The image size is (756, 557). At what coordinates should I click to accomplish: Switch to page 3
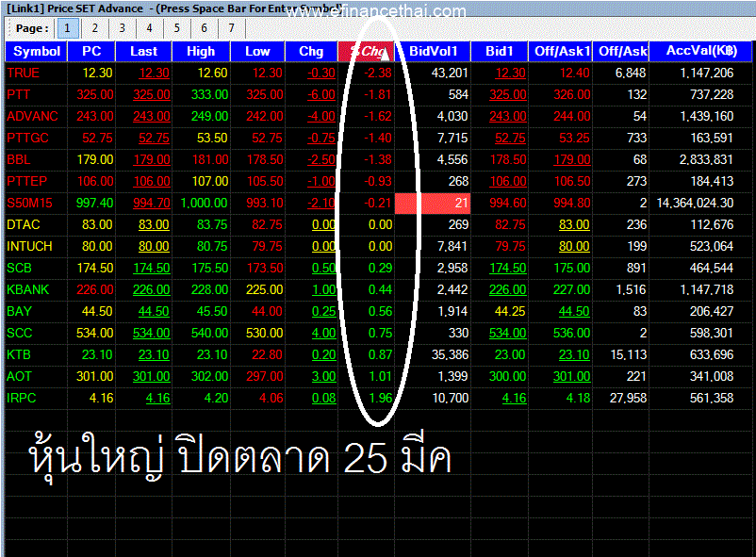click(122, 28)
